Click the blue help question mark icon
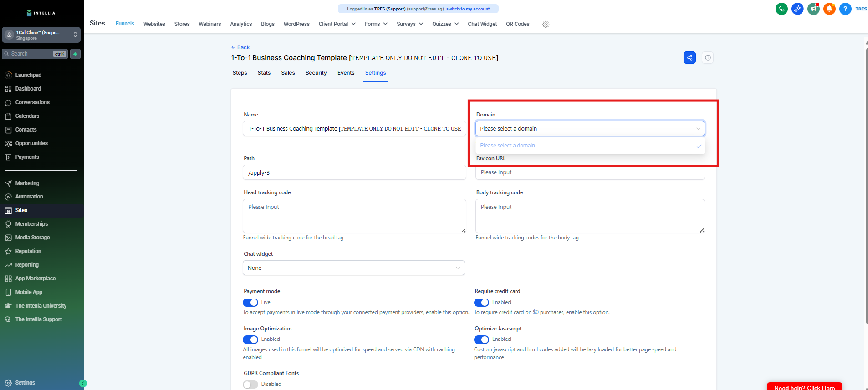 (845, 9)
